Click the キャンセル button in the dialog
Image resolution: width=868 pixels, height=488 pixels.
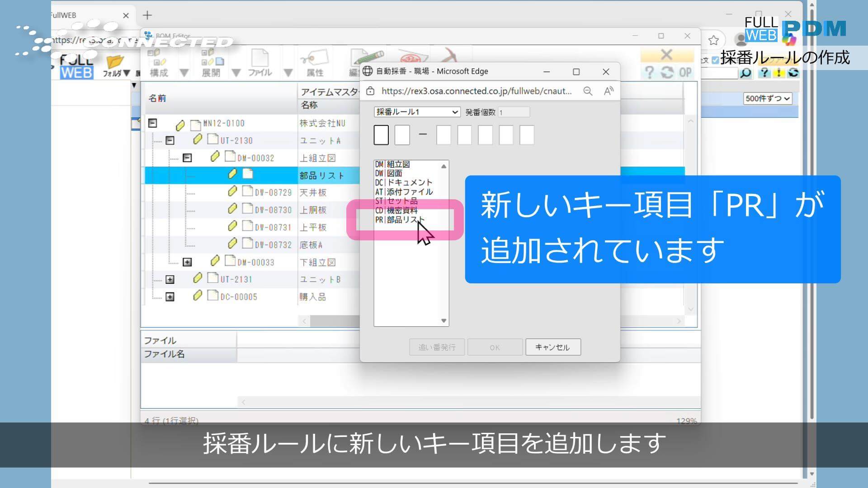click(553, 347)
